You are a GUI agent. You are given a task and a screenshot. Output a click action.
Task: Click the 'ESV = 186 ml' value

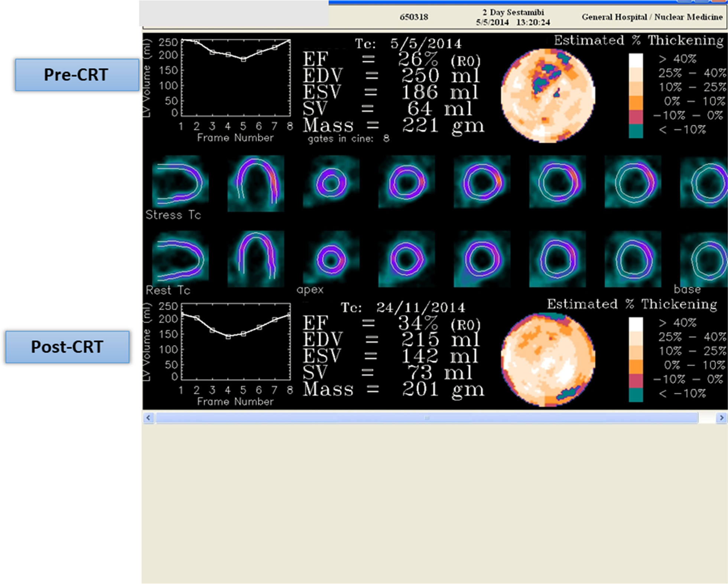[x=391, y=92]
